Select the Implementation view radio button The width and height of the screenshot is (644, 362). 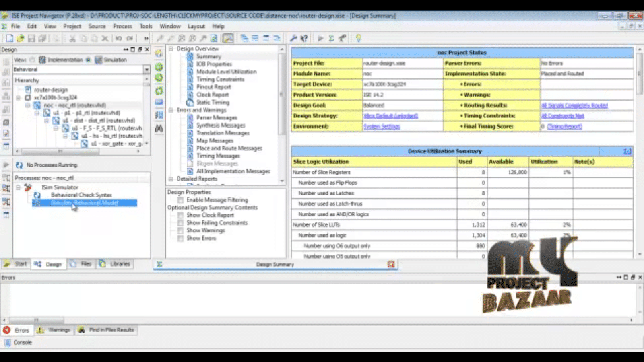[x=33, y=60]
